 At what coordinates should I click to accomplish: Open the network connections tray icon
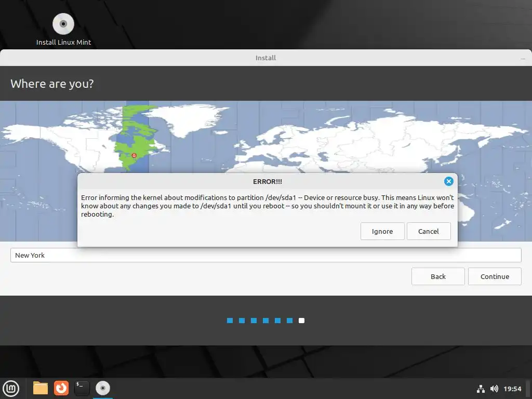point(481,389)
